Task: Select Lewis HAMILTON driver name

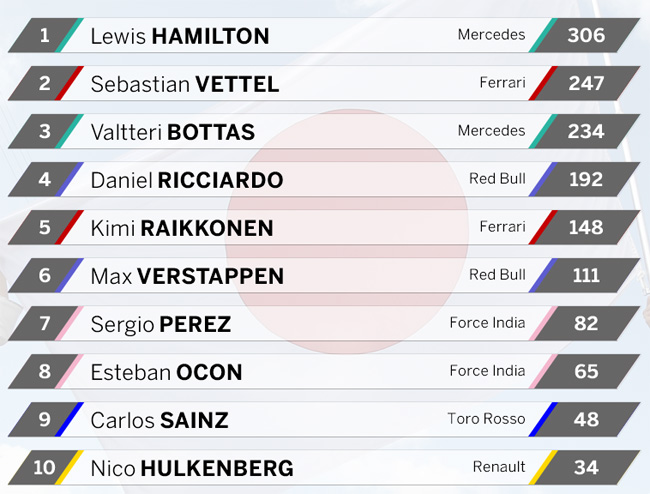Action: [180, 36]
